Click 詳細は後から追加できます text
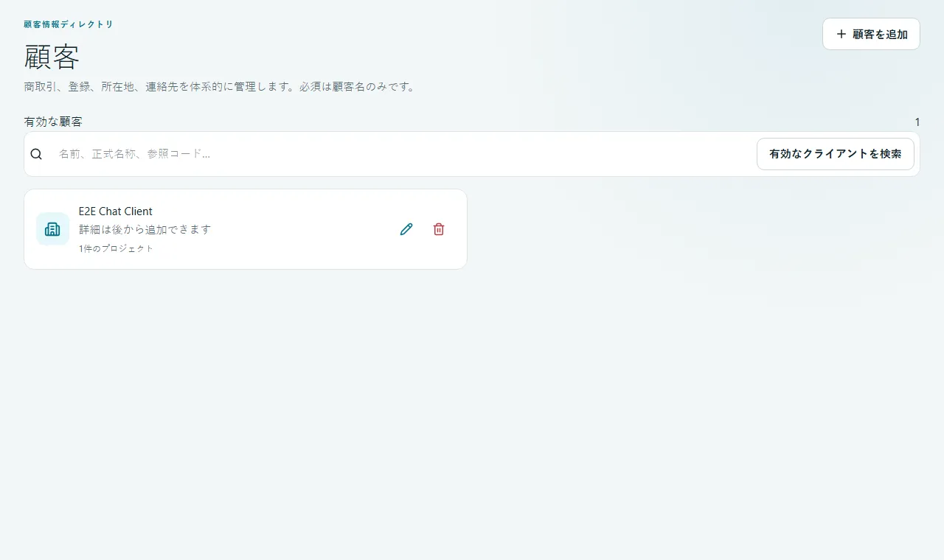944x560 pixels. (x=145, y=229)
